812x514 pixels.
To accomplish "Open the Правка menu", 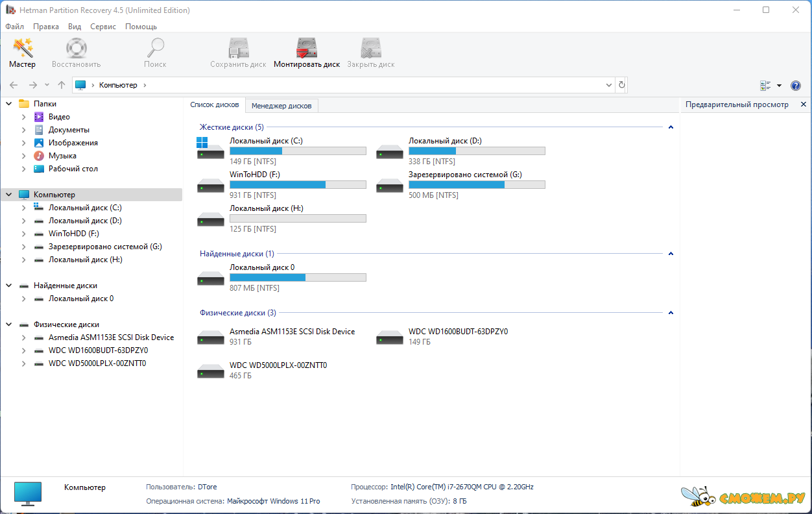I will pyautogui.click(x=46, y=27).
